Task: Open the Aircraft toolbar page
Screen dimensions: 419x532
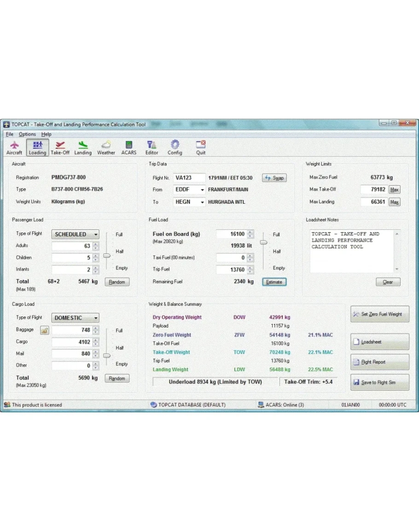Action: pyautogui.click(x=14, y=148)
